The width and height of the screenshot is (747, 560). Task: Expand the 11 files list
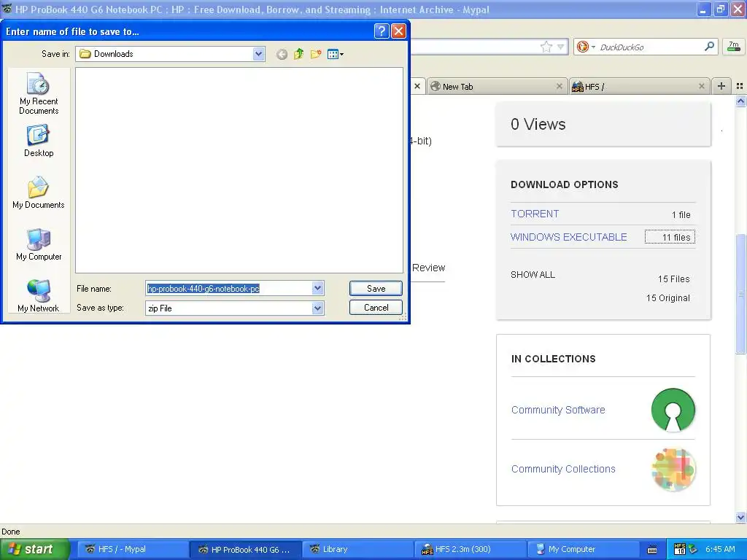(670, 237)
